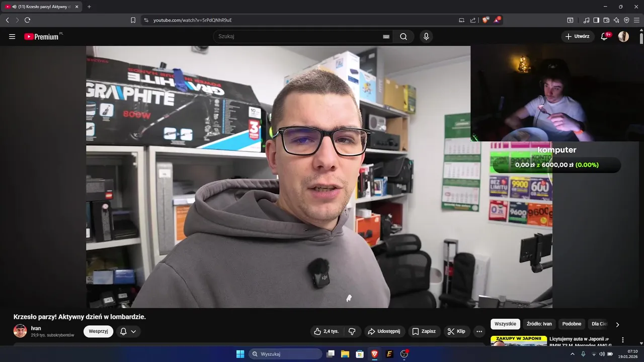Dislike the video with thumbs down
The image size is (644, 362).
click(352, 331)
